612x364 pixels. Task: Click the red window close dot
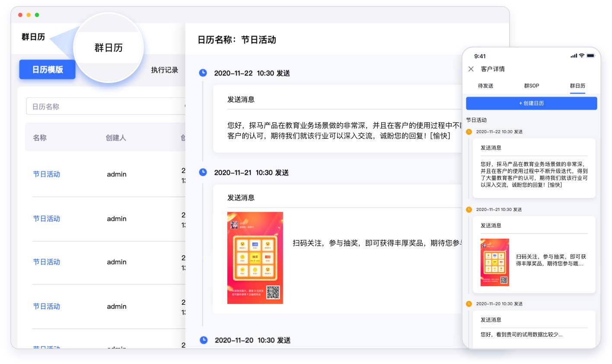pyautogui.click(x=20, y=15)
